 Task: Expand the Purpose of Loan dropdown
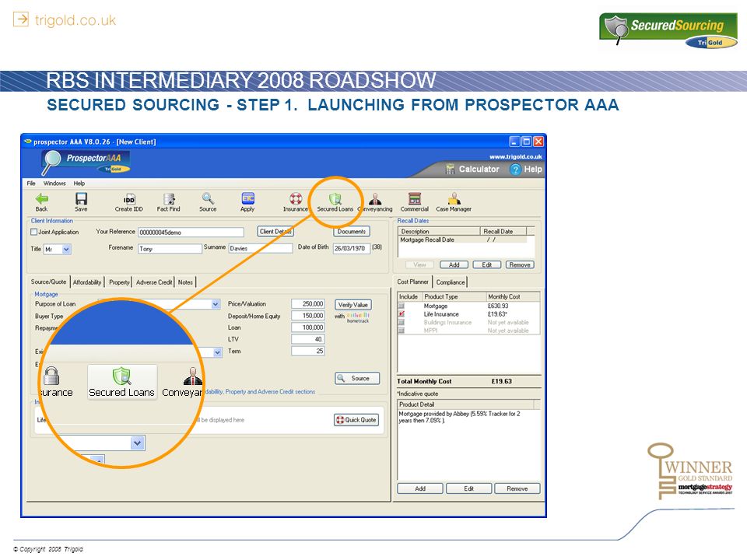click(x=216, y=304)
